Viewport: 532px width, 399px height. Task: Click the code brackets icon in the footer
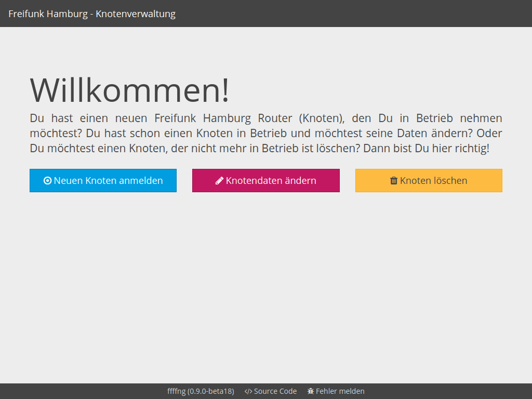(x=248, y=391)
